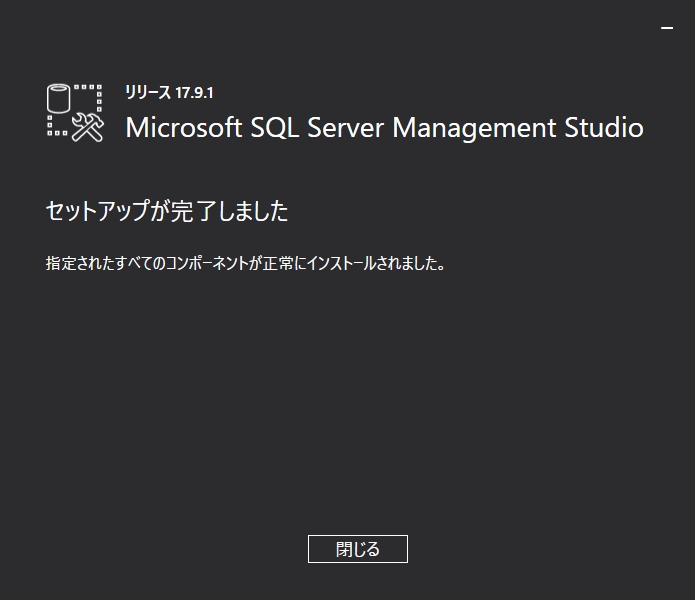Select the リリース label text

pyautogui.click(x=148, y=93)
